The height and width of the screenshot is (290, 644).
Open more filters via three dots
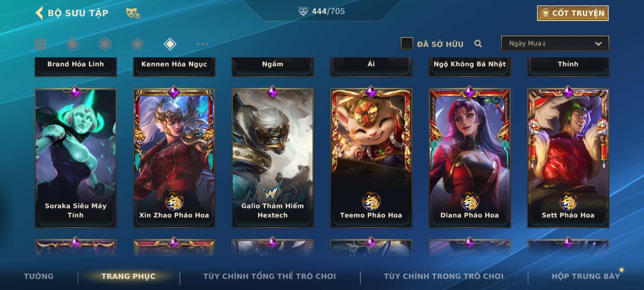tap(202, 44)
